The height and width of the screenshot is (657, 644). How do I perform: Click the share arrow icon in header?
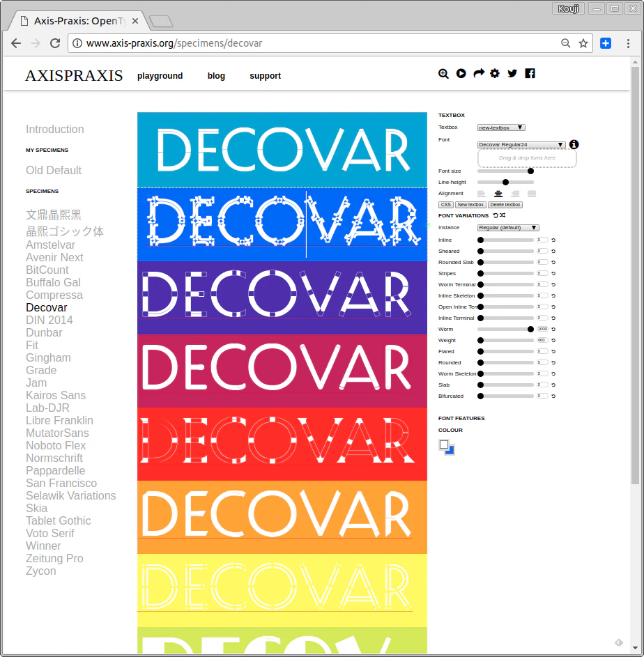point(478,74)
